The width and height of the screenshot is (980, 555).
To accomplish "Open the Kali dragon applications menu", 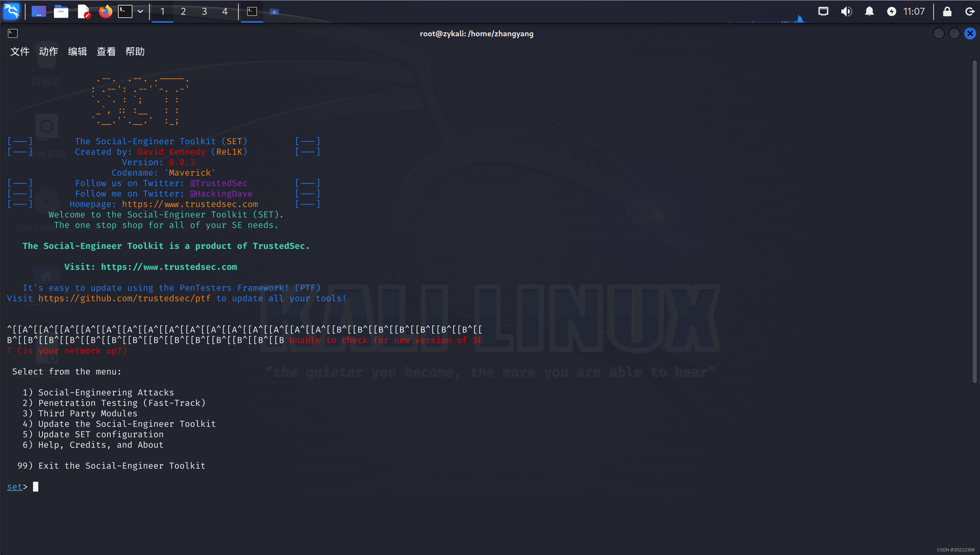I will tap(11, 11).
